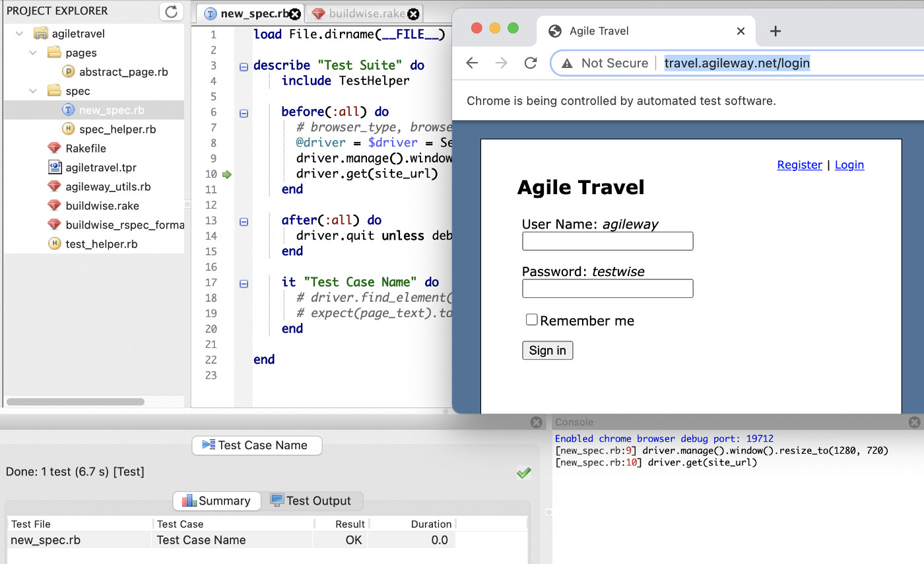Viewport: 924px width, 564px height.
Task: Check the Remember me checkbox
Action: pyautogui.click(x=531, y=320)
